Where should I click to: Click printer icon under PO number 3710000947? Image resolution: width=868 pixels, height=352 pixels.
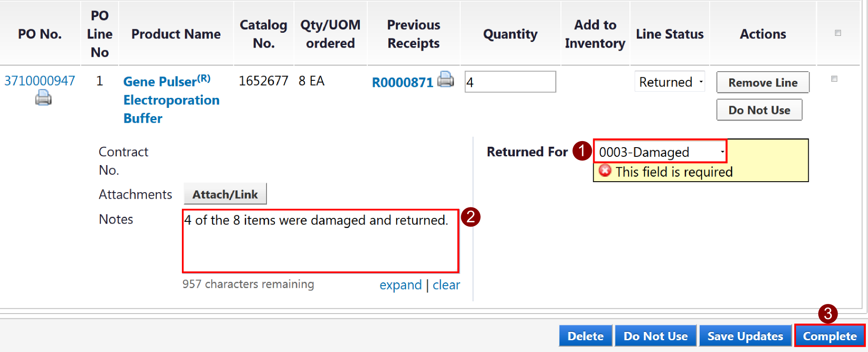pyautogui.click(x=43, y=97)
